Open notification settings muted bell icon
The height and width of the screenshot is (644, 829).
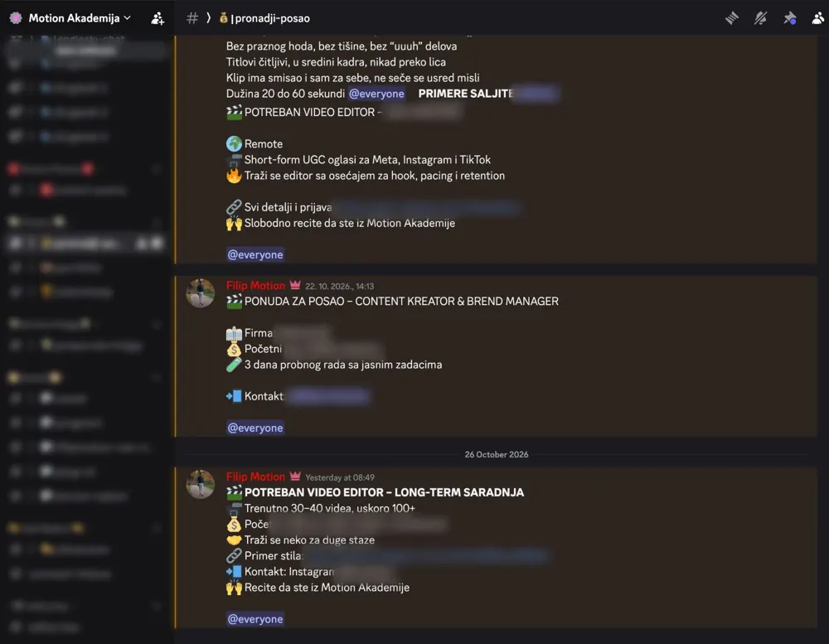pos(761,18)
